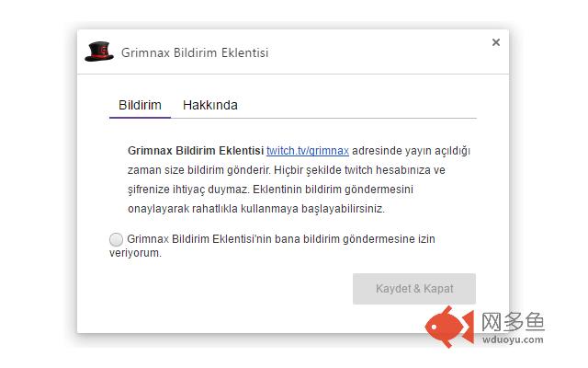
Task: Click the line 'onaylayarak rahatlıkla kullanmaya başlayabilirsiniz'
Action: coord(256,209)
